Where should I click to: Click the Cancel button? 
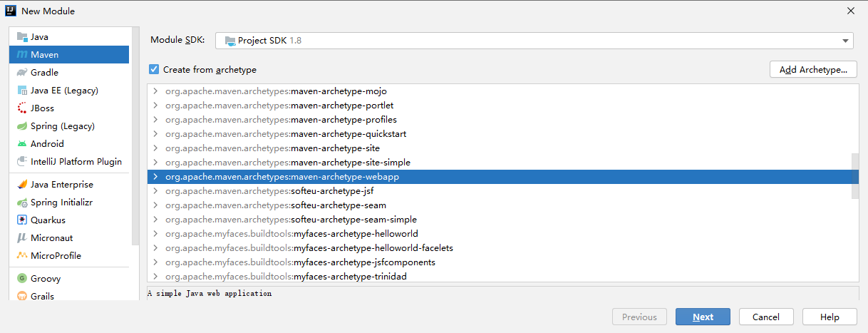click(x=766, y=317)
